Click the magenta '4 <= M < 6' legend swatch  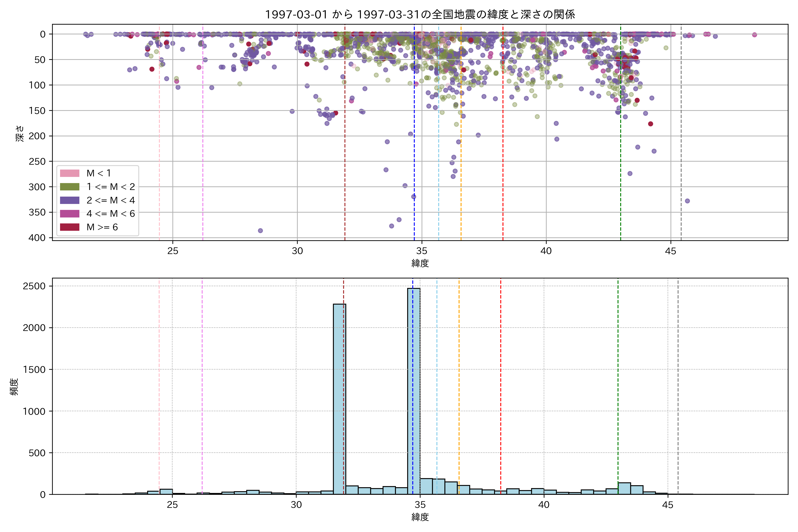click(70, 213)
